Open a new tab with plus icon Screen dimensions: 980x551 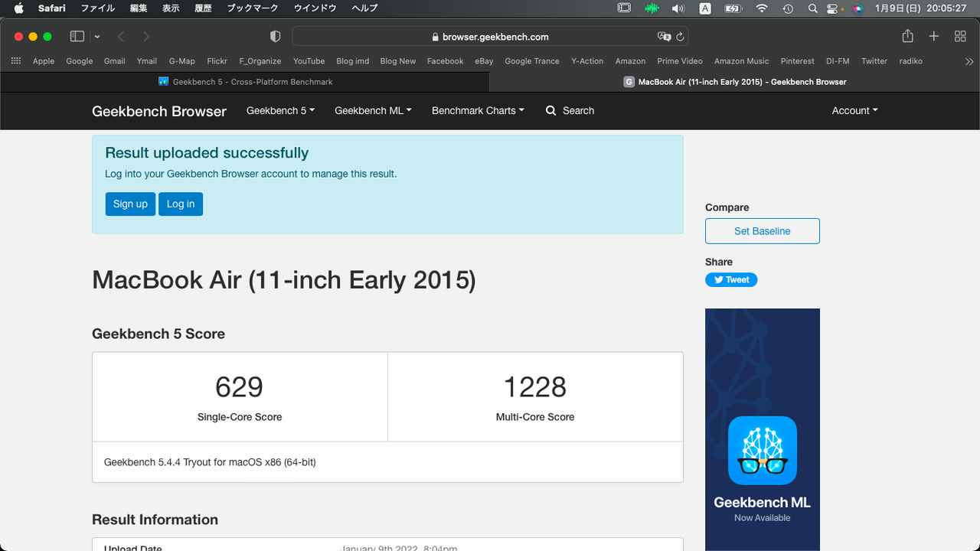pyautogui.click(x=933, y=36)
